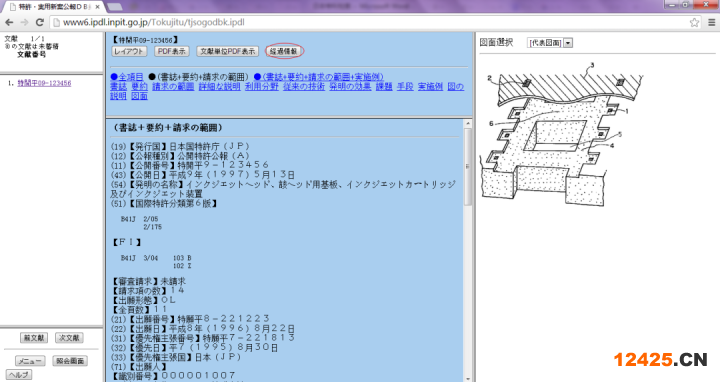Bookmark this page with the star icon
Viewport: 720px width, 382px height.
(x=694, y=22)
